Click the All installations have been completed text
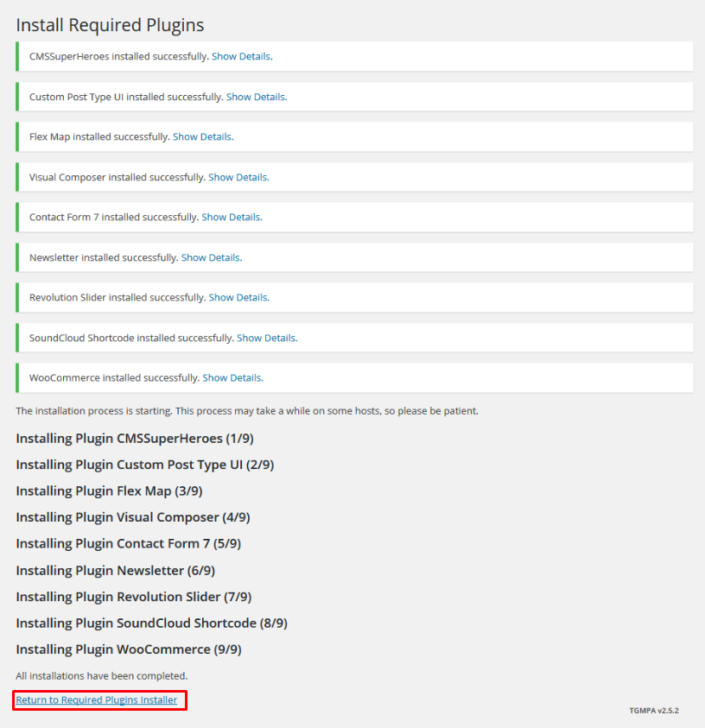This screenshot has height=728, width=705. (x=102, y=676)
